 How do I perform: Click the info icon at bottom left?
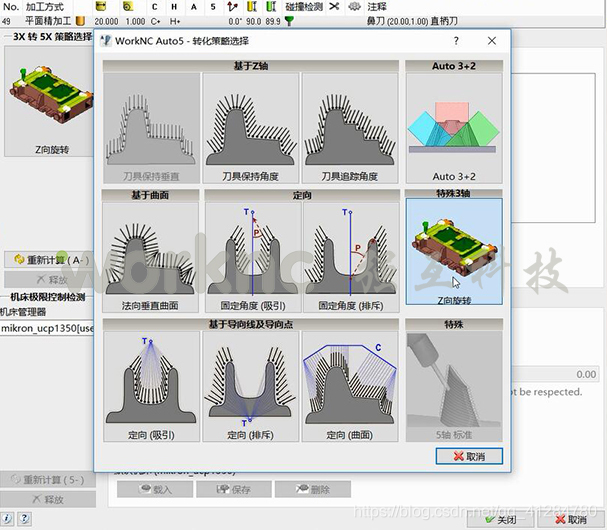7,518
